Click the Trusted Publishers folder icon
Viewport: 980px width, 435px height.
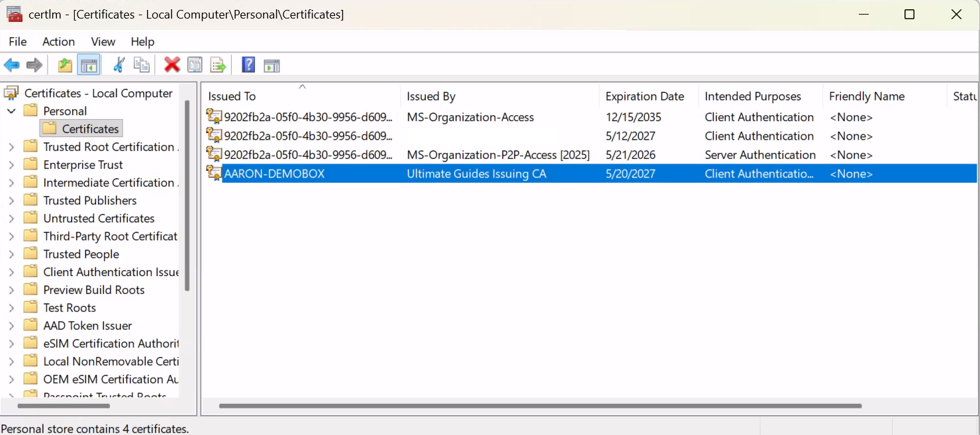[x=30, y=200]
